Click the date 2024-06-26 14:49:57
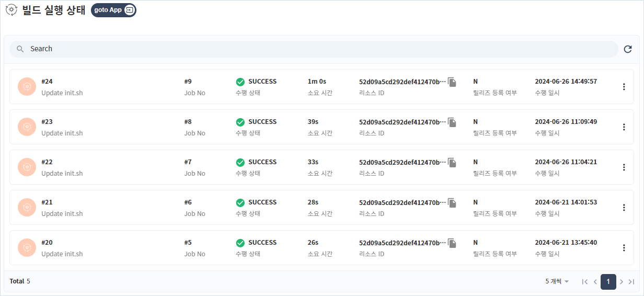The height and width of the screenshot is (296, 644). click(x=566, y=82)
